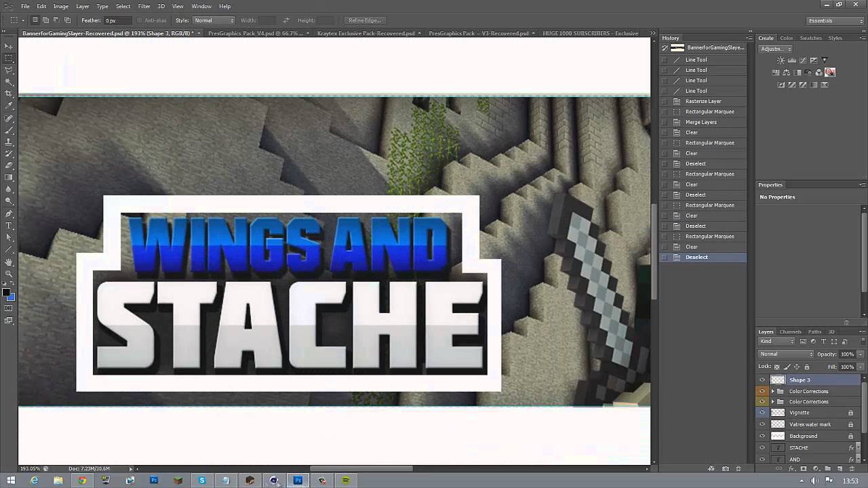Select the Magic Wand tool
The height and width of the screenshot is (488, 868).
coord(9,82)
